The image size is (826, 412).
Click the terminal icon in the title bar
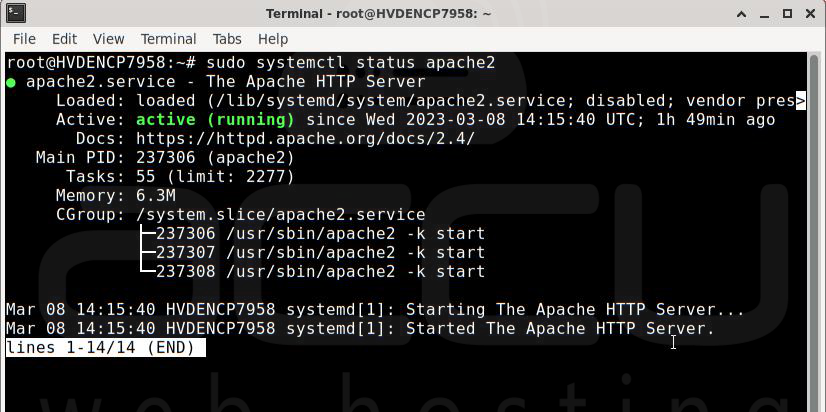point(16,13)
